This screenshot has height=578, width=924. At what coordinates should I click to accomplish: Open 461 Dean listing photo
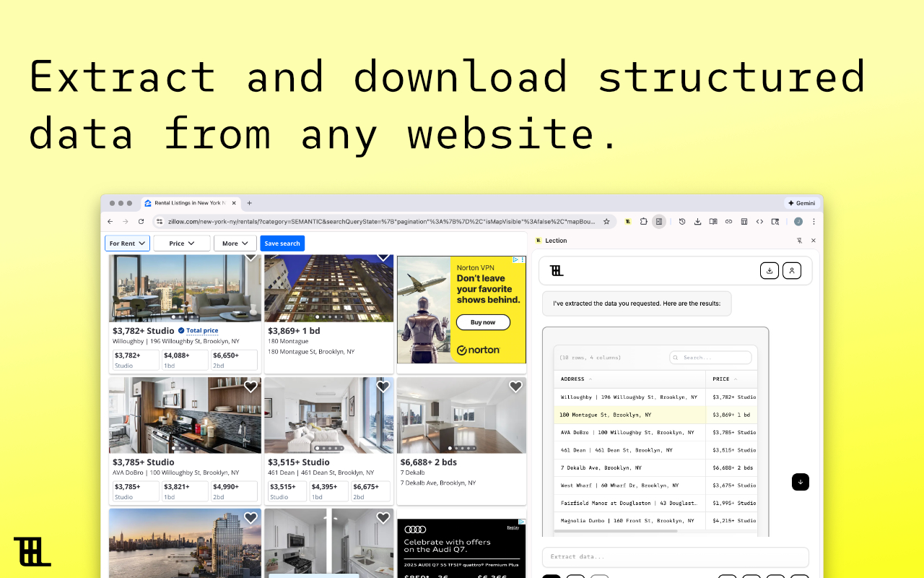(x=328, y=415)
